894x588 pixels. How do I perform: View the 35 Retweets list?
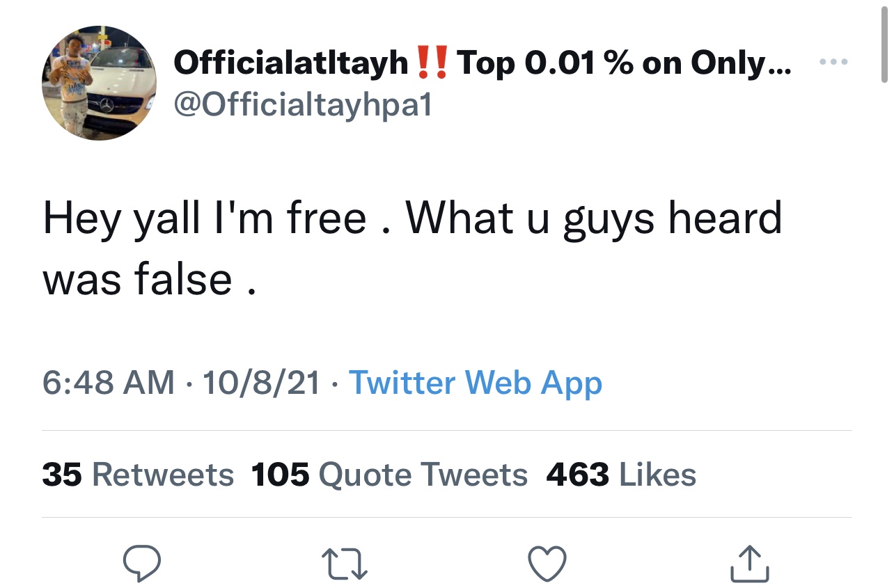click(138, 475)
